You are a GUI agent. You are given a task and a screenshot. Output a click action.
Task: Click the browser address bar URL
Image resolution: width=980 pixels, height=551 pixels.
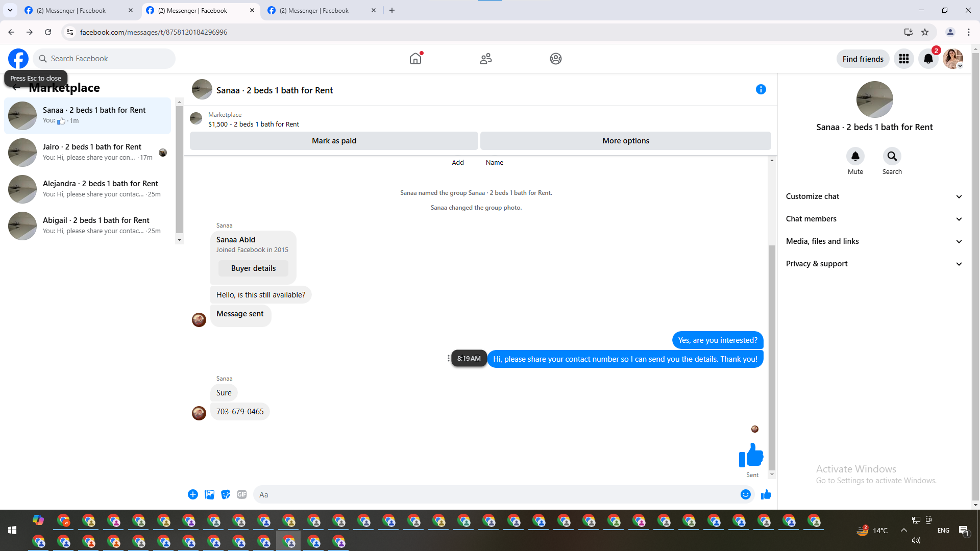click(154, 32)
